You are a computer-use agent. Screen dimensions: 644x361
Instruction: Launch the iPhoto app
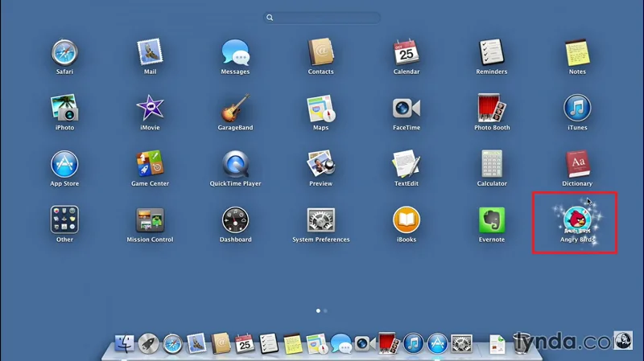(x=64, y=109)
